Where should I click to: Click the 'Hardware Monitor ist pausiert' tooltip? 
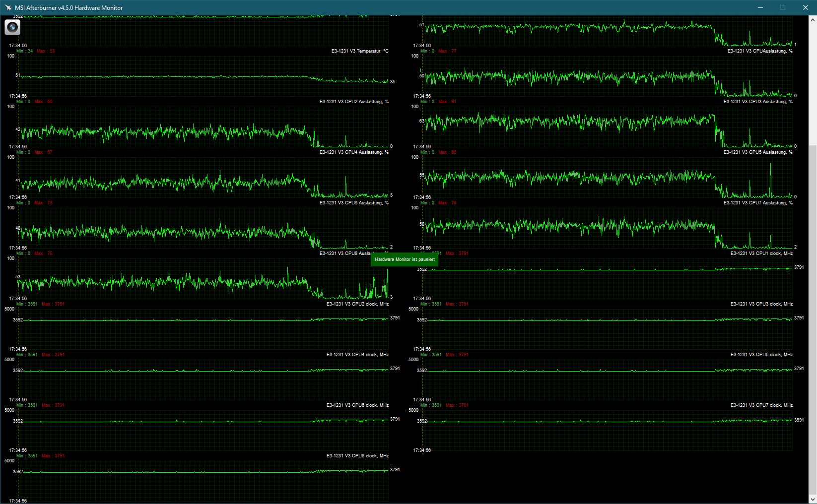pyautogui.click(x=405, y=259)
